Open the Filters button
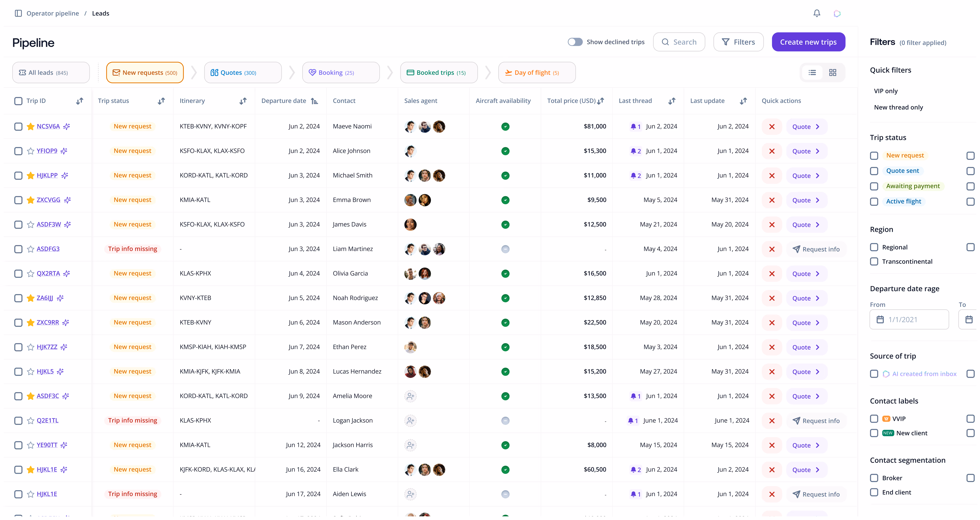980x520 pixels. (738, 42)
